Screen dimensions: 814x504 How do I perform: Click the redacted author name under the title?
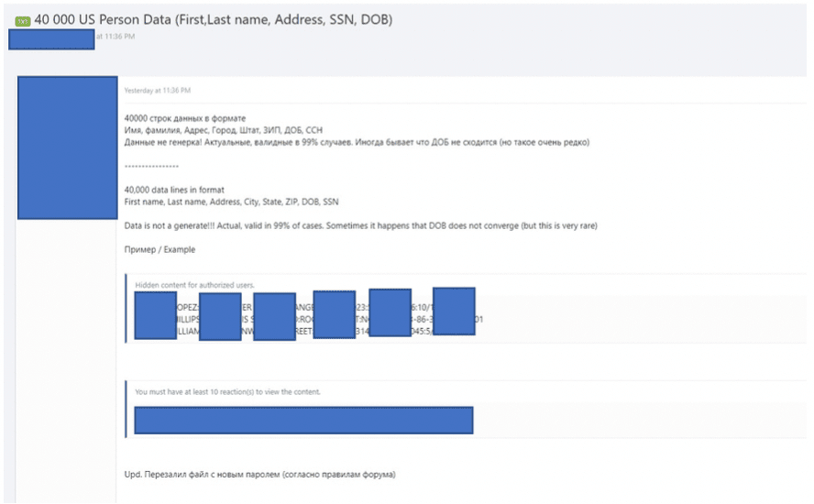51,39
